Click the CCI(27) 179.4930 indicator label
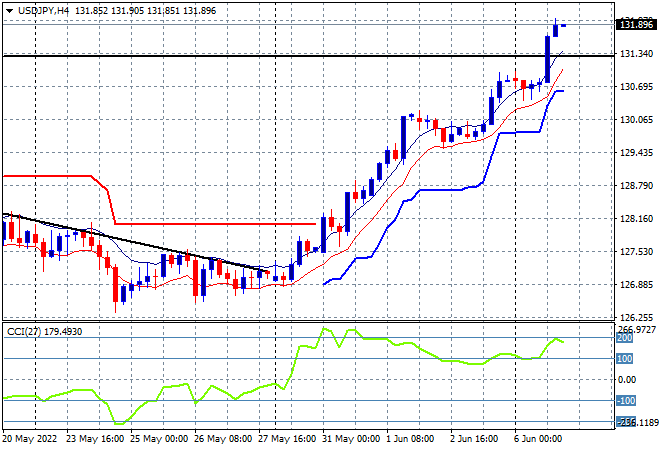Viewport: 660px width, 450px height. click(45, 332)
